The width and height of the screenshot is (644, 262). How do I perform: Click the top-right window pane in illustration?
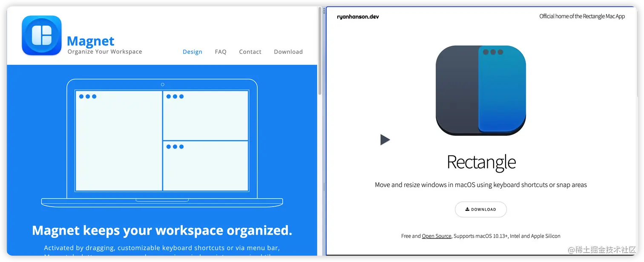[x=206, y=115]
